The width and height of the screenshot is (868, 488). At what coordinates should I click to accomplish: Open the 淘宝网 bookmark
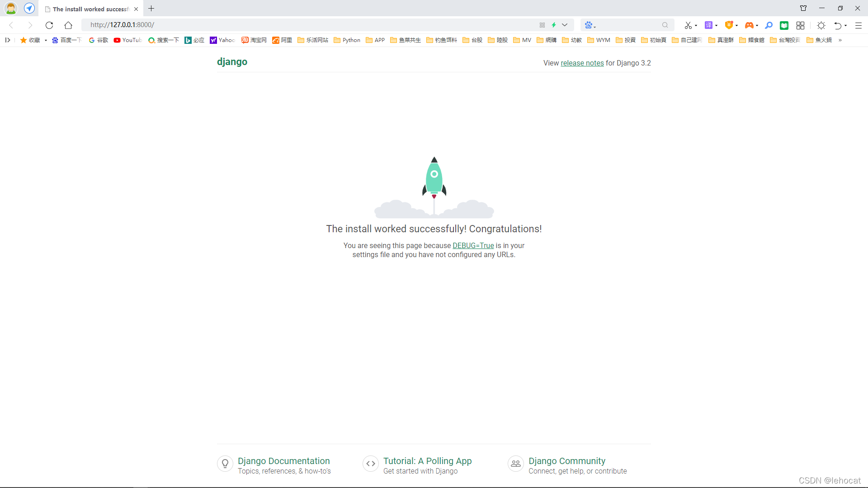[x=254, y=40]
